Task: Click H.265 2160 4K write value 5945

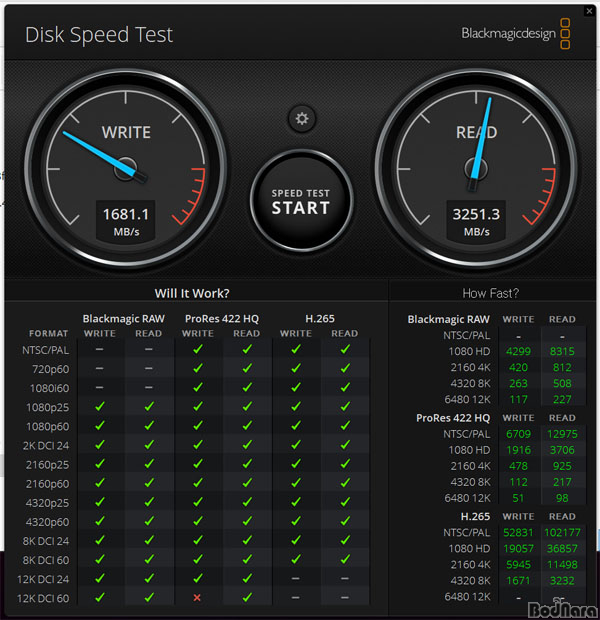Action: coord(518,565)
